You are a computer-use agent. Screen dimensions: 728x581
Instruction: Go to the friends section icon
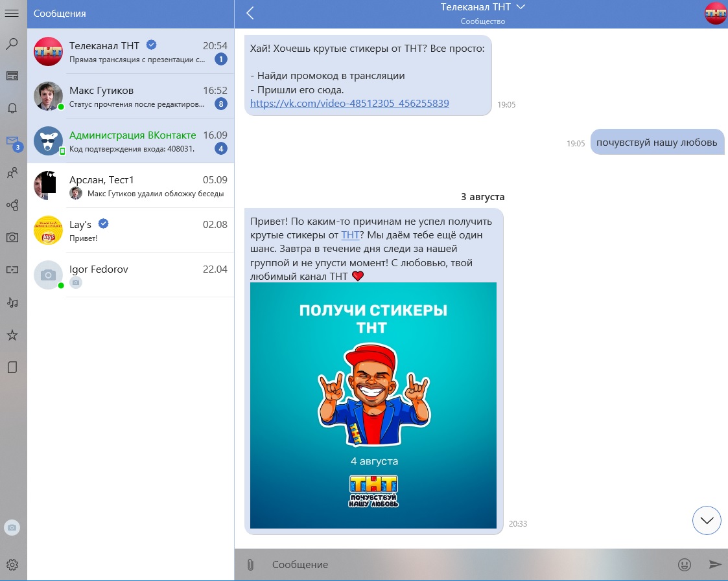[12, 173]
